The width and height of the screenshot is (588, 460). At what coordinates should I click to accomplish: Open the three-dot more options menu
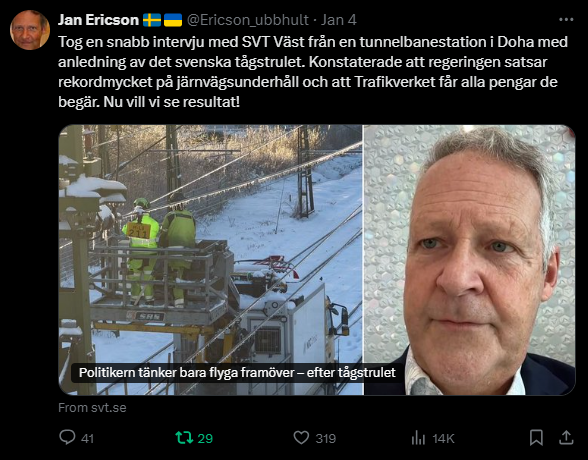click(566, 19)
